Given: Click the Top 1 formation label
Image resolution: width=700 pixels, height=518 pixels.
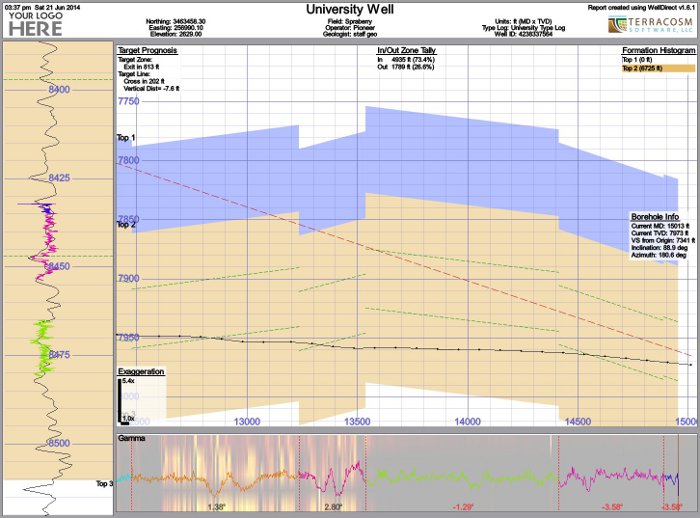Looking at the screenshot, I should (x=125, y=138).
